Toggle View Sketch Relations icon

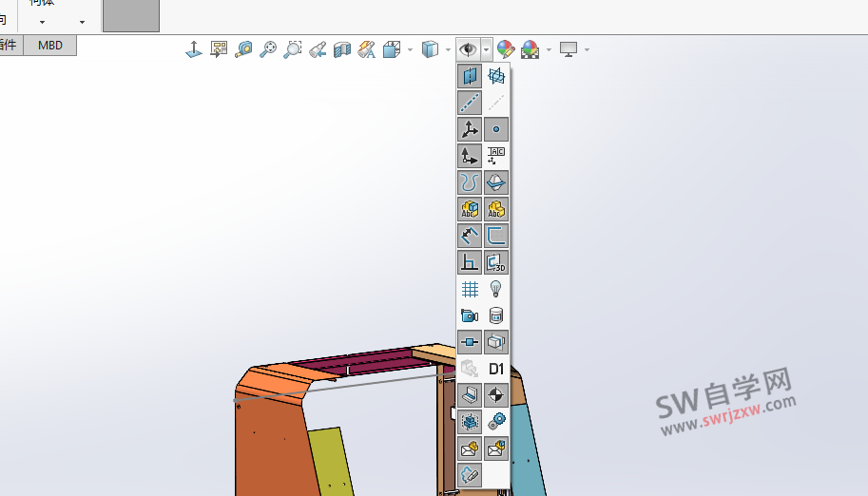tap(470, 262)
